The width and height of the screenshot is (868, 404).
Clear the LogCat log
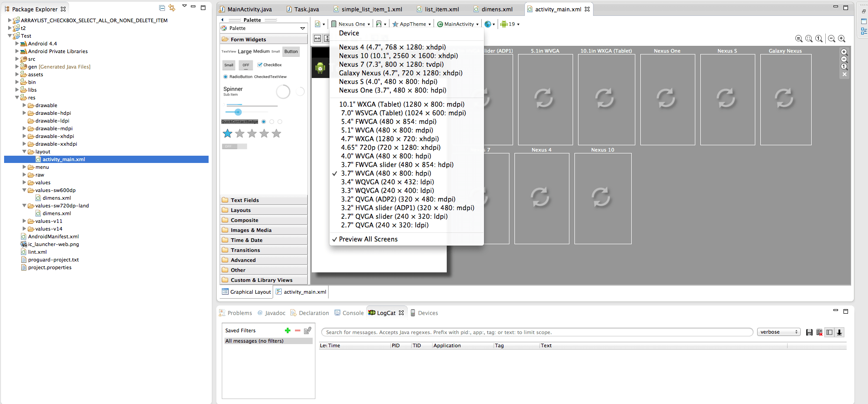click(819, 332)
